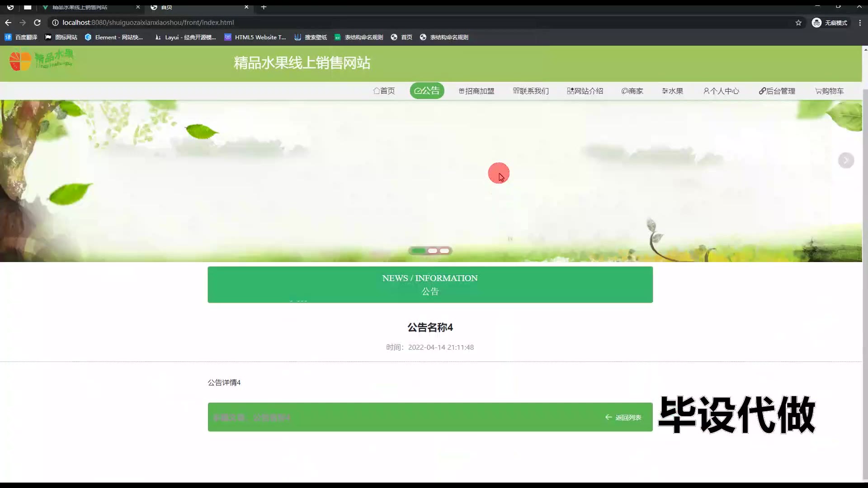Open 联系我们 in the navigation
This screenshot has width=868, height=488.
[531, 91]
